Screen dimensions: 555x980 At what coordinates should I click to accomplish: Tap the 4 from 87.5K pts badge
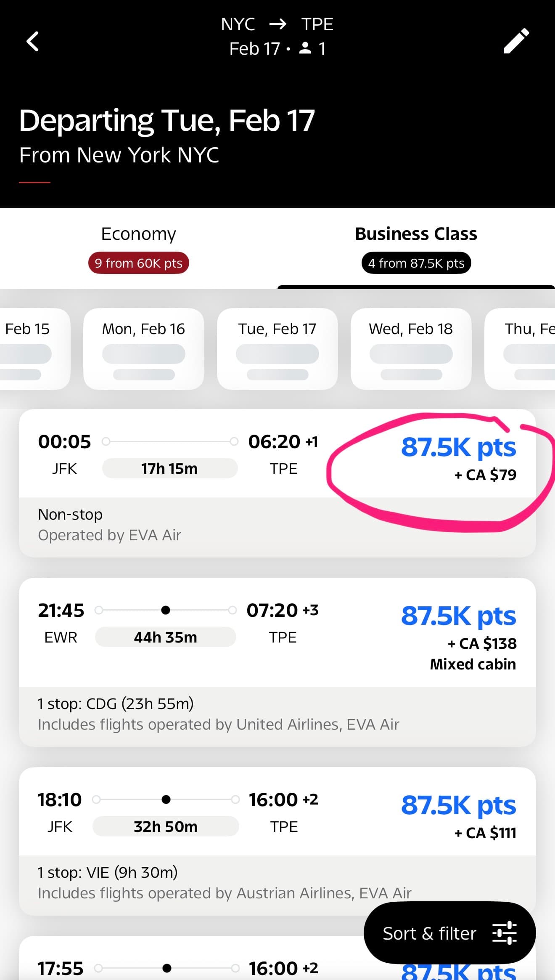pos(416,263)
